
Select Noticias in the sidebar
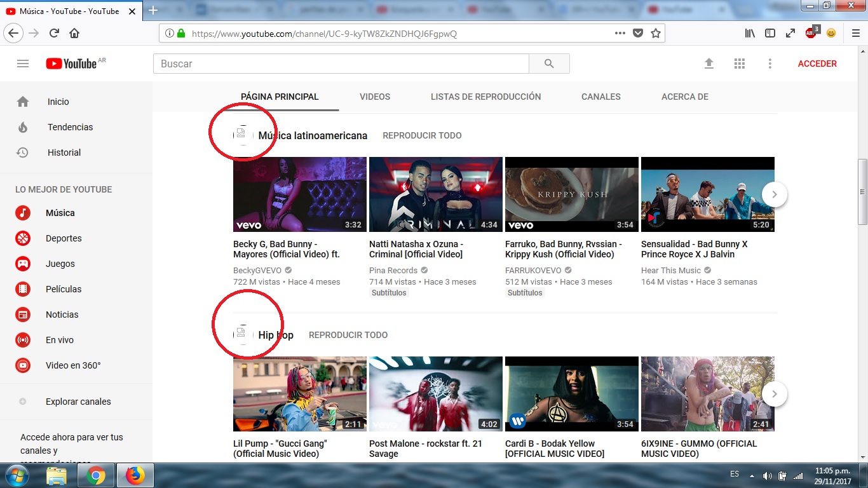tap(76, 315)
